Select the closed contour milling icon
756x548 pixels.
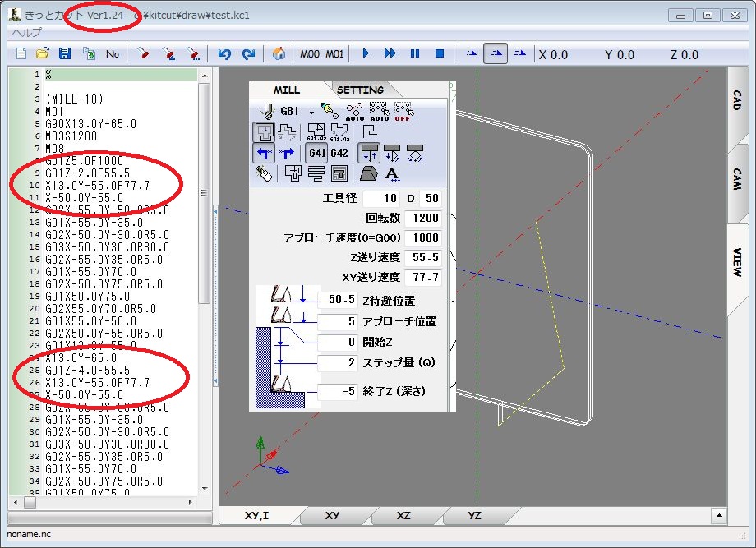264,131
